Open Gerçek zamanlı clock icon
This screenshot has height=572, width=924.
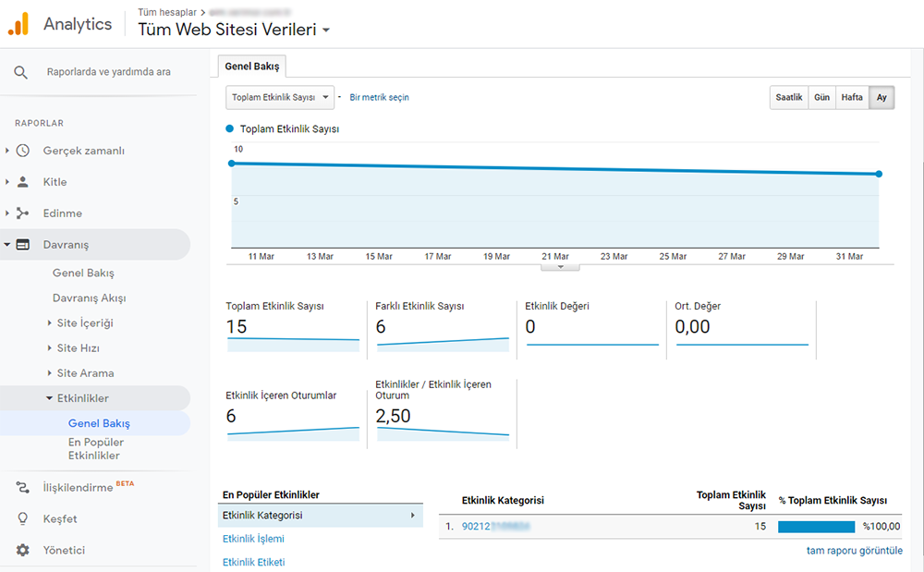(24, 151)
